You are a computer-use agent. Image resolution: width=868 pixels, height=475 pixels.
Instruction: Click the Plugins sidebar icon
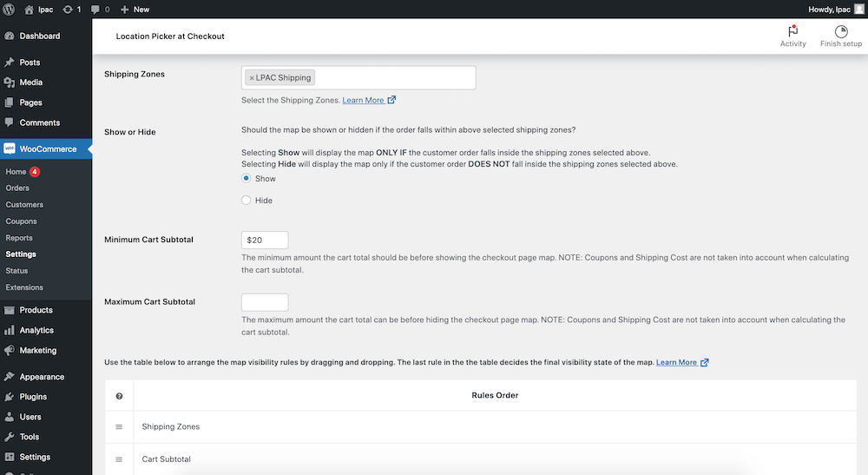tap(9, 397)
